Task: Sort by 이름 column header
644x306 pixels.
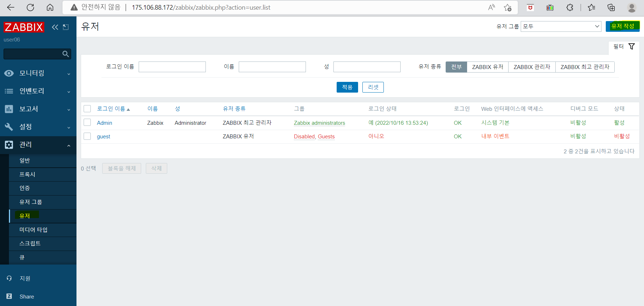Action: (153, 109)
